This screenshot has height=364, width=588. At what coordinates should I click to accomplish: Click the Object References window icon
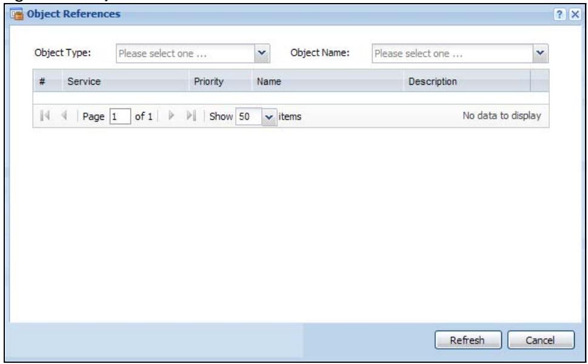pos(17,15)
